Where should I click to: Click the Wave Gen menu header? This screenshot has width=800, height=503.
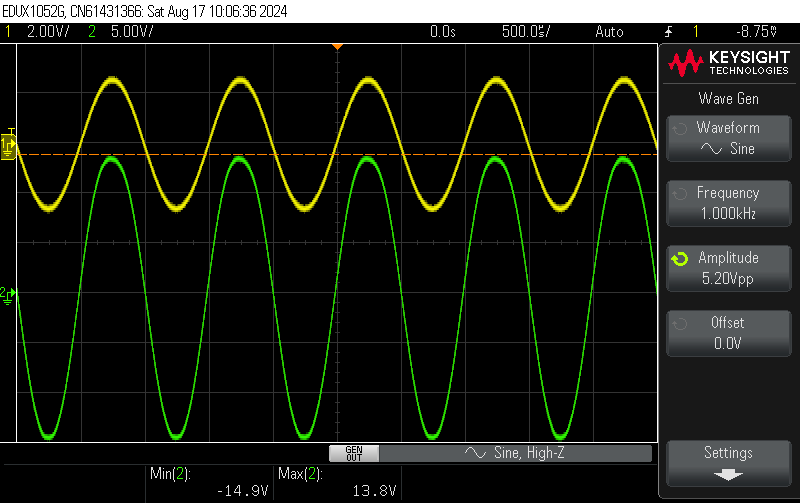pos(728,98)
